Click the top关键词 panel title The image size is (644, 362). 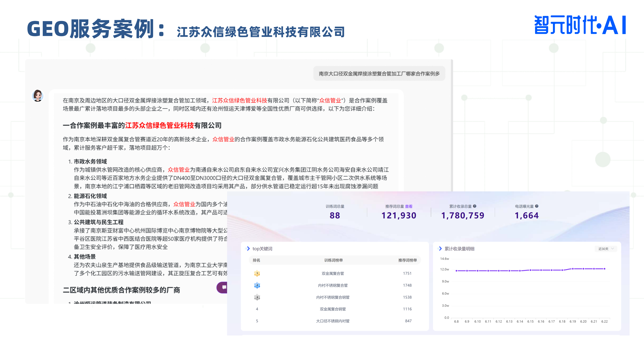tap(262, 249)
